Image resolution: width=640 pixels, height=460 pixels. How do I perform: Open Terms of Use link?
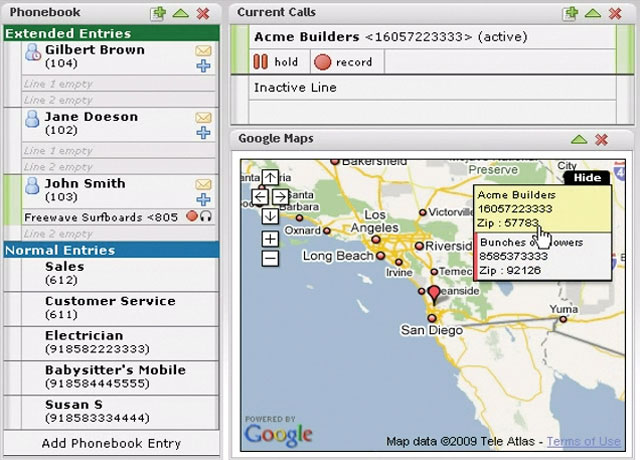click(x=584, y=441)
